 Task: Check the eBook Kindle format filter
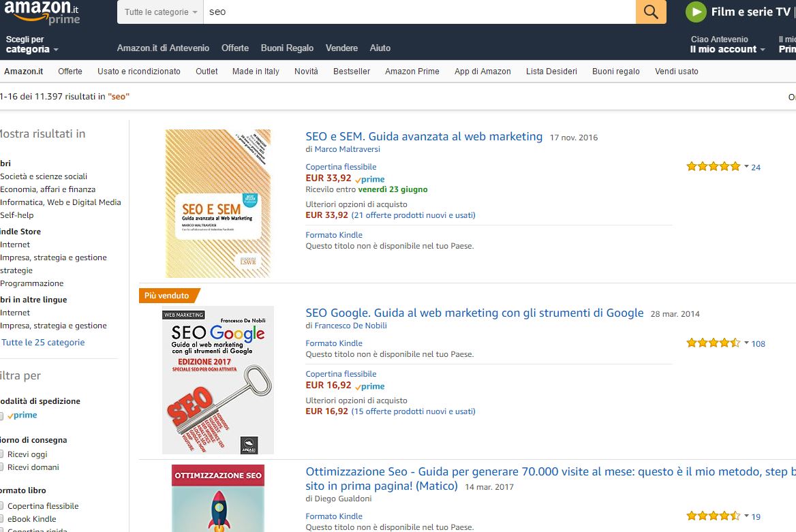click(x=1, y=519)
